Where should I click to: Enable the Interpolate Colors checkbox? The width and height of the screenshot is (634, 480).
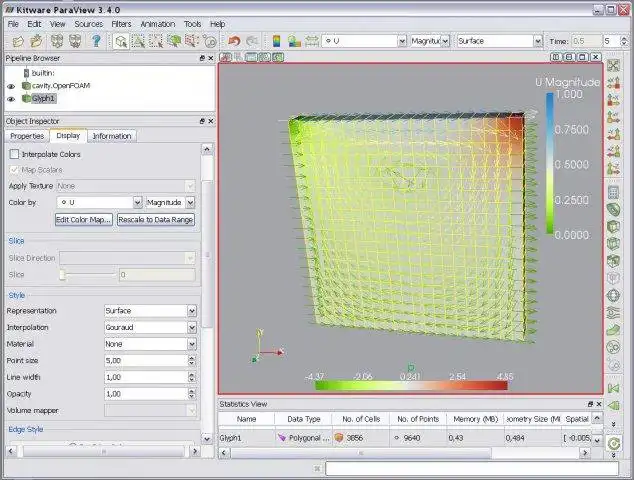(x=14, y=154)
